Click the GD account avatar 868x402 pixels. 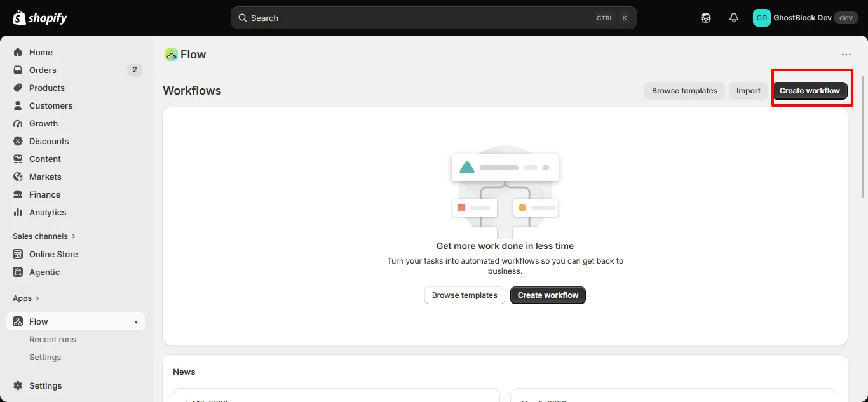[x=761, y=18]
